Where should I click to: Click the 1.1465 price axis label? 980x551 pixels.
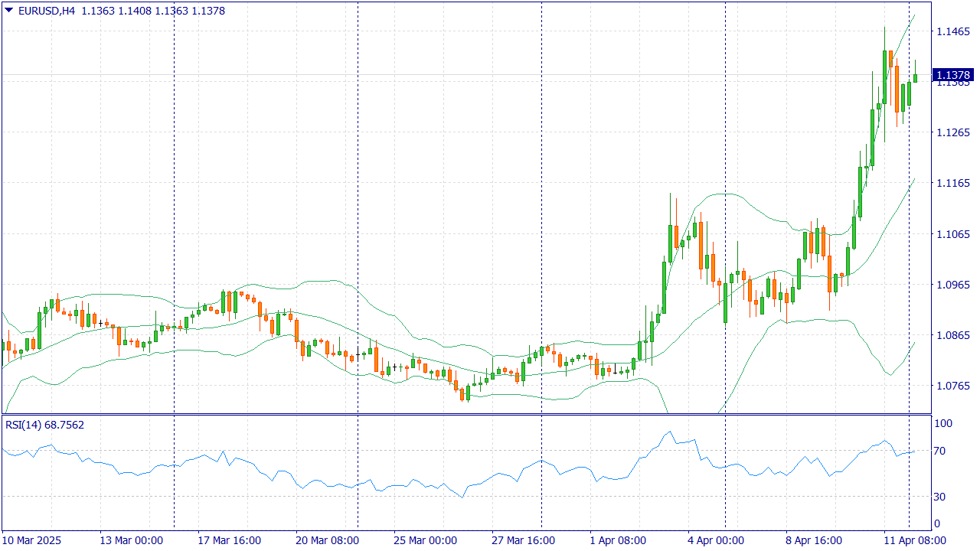tap(952, 31)
